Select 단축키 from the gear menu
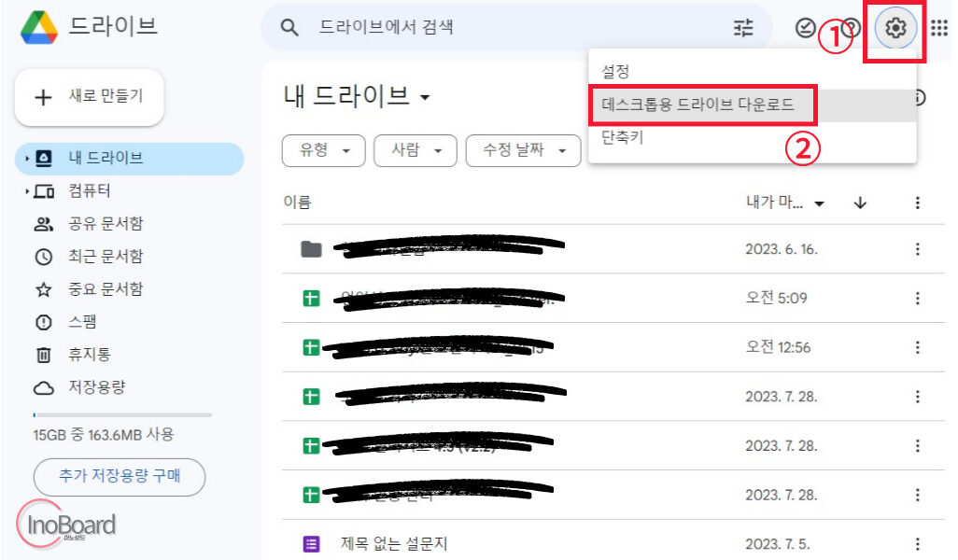 (x=752, y=137)
